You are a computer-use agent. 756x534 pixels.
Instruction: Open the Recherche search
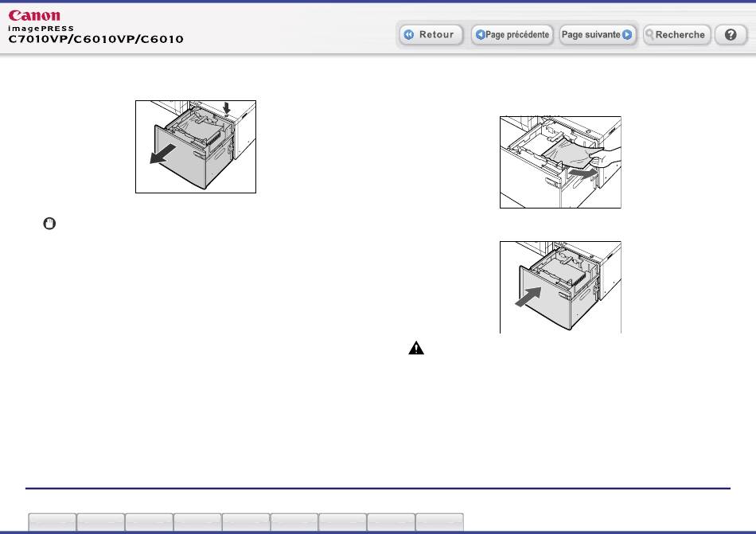(x=676, y=35)
